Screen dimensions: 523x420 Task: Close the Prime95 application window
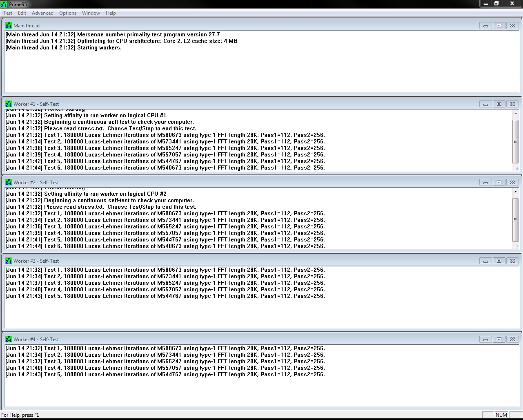(x=512, y=4)
